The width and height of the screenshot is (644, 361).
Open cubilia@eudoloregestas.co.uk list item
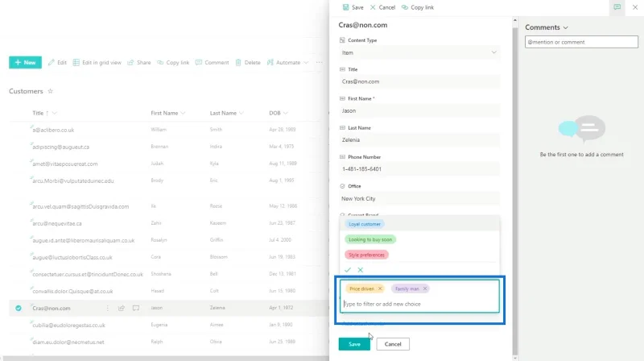pyautogui.click(x=68, y=326)
